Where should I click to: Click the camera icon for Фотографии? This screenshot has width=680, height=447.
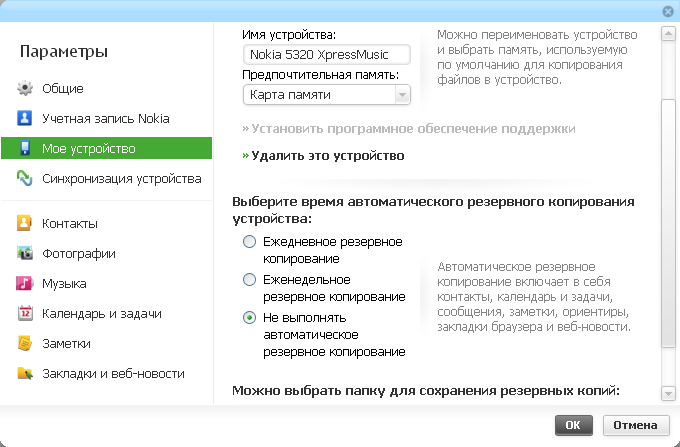tap(25, 253)
